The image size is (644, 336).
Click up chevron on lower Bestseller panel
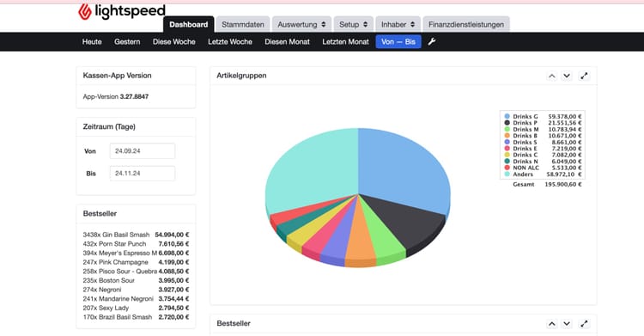coord(552,324)
